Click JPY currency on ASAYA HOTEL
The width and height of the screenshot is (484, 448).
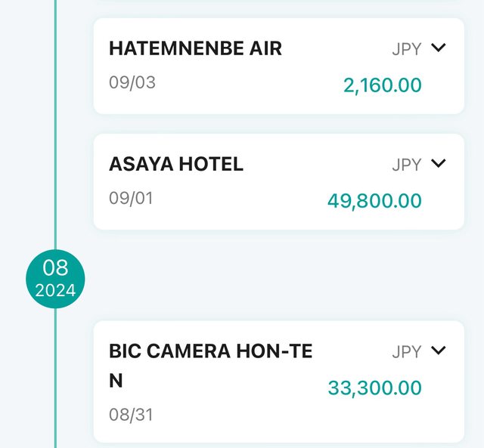[406, 165]
